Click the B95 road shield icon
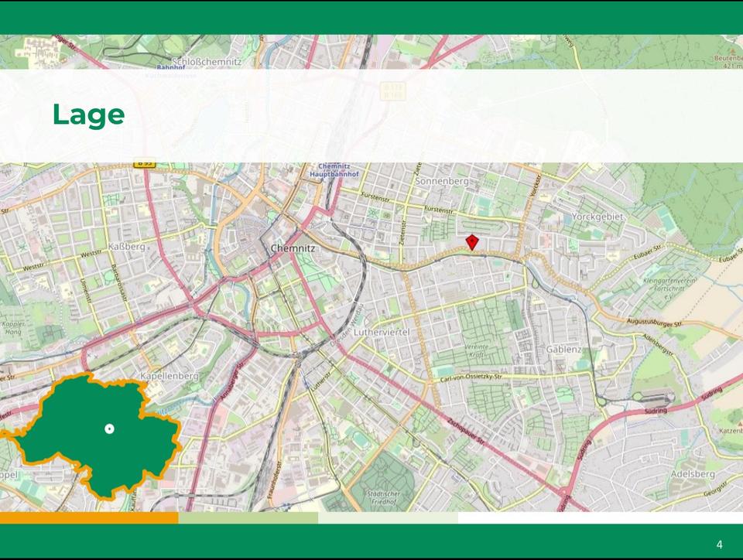This screenshot has width=743, height=560. pyautogui.click(x=144, y=163)
